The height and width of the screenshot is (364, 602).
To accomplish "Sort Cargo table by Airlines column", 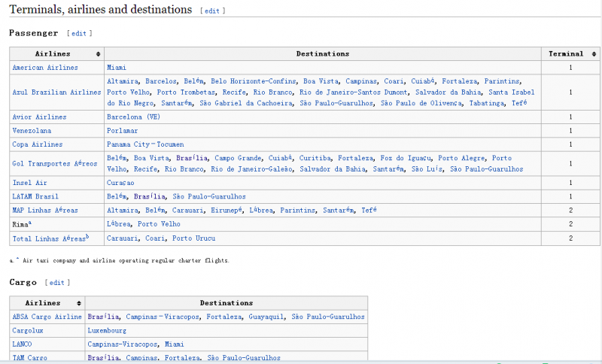I will [x=79, y=303].
